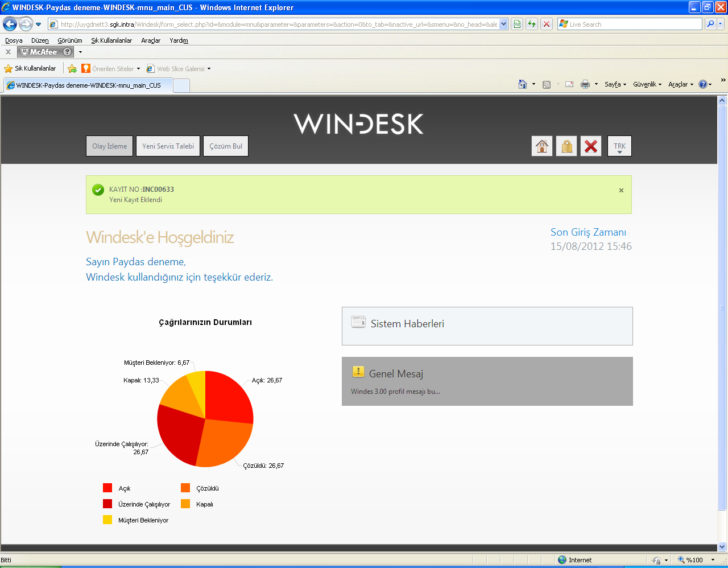Image resolution: width=728 pixels, height=568 pixels.
Task: Click the Internet security zone status
Action: pos(574,560)
